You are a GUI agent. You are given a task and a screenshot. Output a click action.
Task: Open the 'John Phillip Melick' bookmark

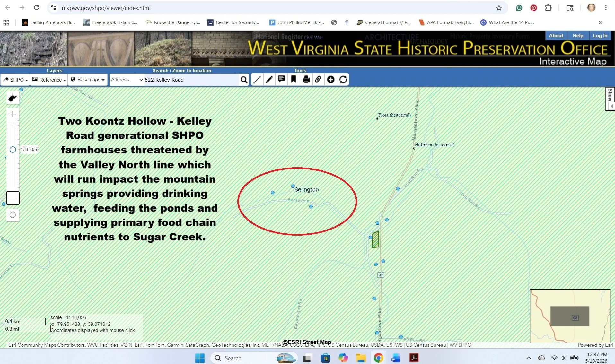point(297,22)
